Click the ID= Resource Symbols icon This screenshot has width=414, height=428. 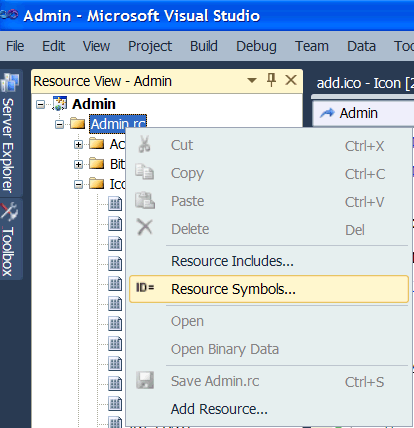[145, 287]
